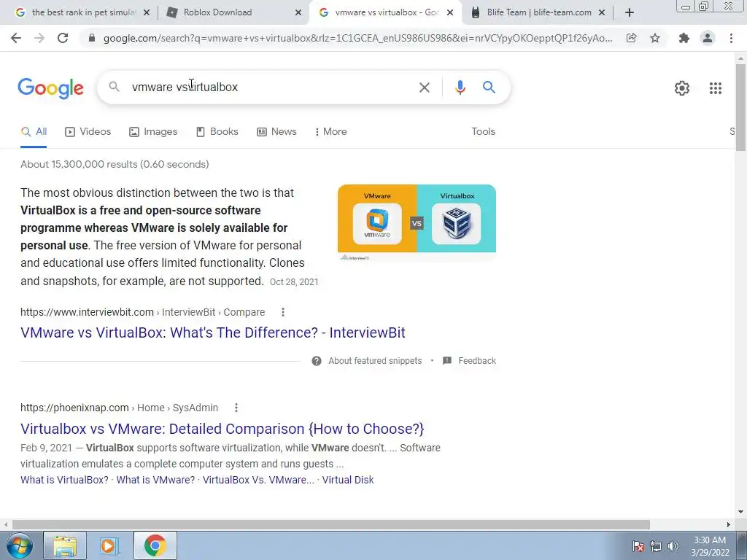The height and width of the screenshot is (560, 747).
Task: Close the 'best rank in pet simulator' tab
Action: [x=147, y=13]
